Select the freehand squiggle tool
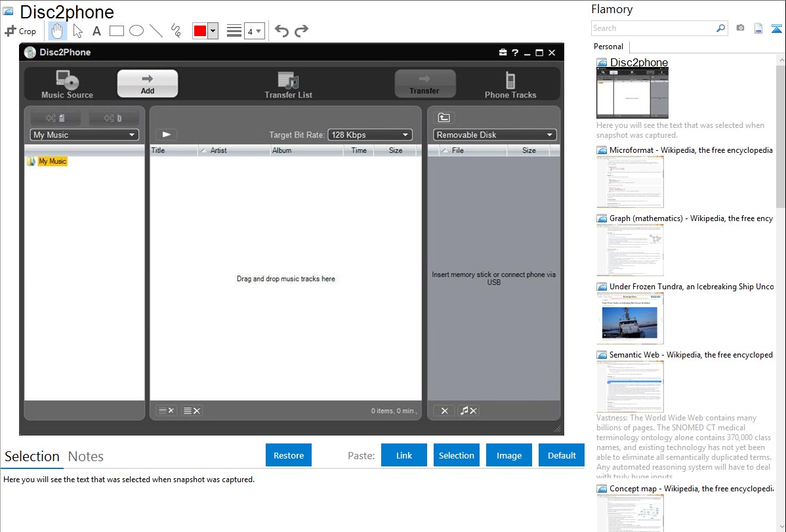The height and width of the screenshot is (532, 786). click(x=176, y=31)
